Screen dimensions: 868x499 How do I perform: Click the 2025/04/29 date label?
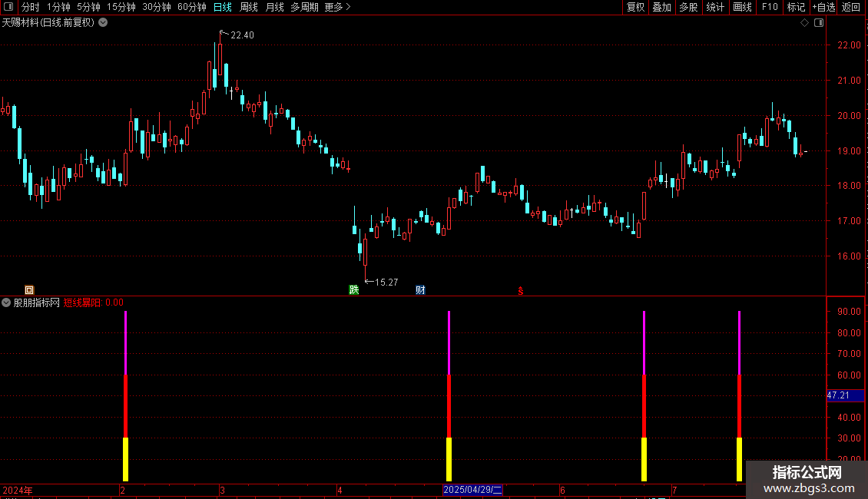tap(472, 490)
